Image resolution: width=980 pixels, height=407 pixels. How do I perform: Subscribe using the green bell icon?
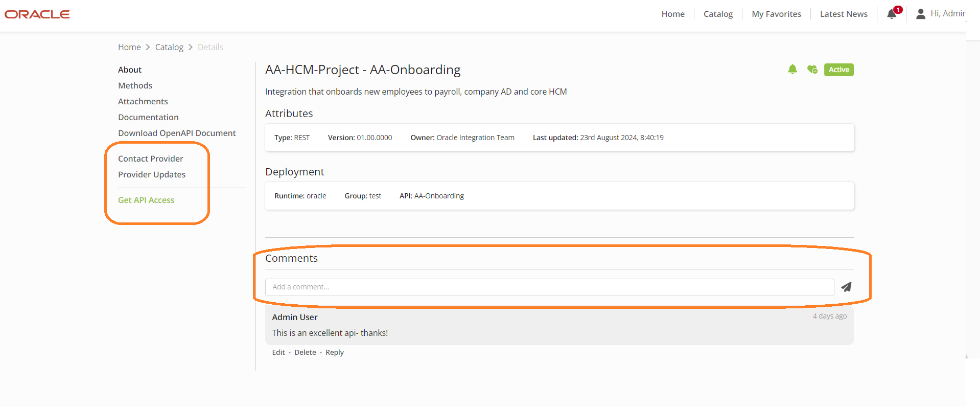point(792,70)
